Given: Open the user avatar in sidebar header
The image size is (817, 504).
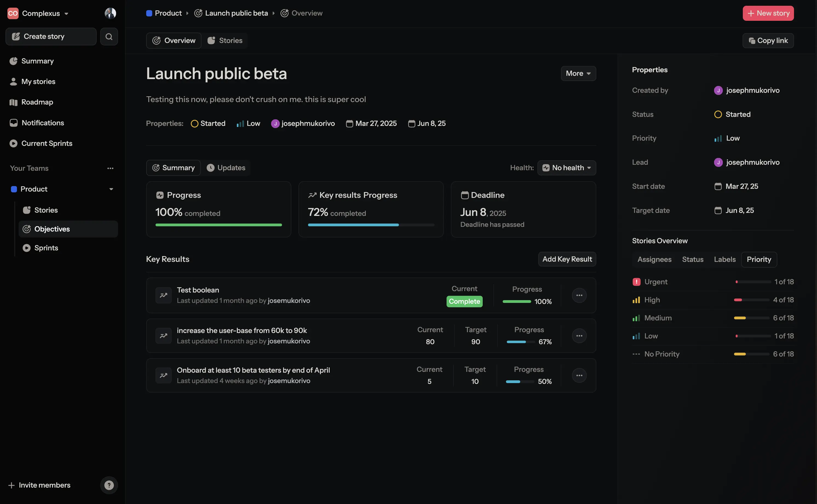Looking at the screenshot, I should [110, 13].
